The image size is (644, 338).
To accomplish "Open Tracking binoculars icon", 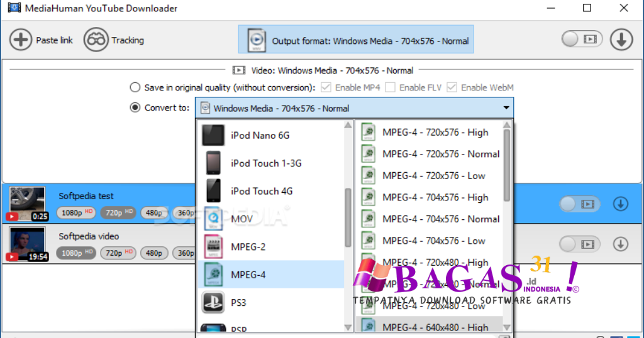I will coord(96,40).
